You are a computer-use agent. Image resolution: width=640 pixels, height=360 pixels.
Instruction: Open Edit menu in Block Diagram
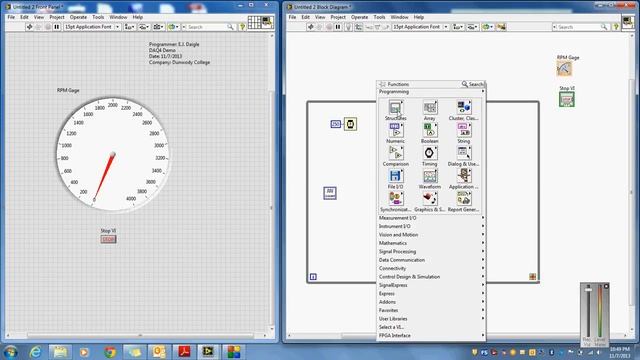click(x=305, y=17)
